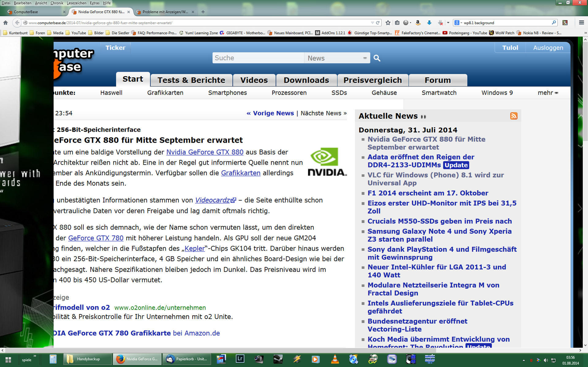Start the ComputerBase site search magnifier

tap(377, 58)
